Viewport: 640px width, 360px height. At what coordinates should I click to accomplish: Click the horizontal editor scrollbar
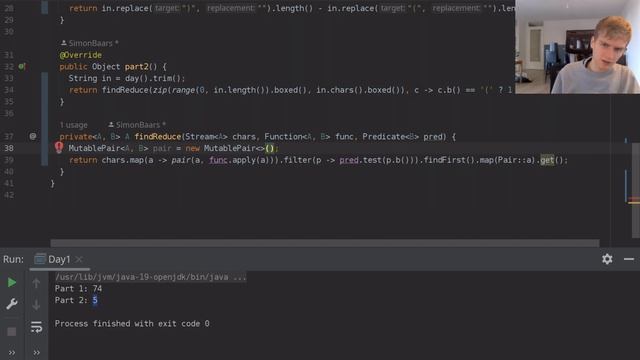(325, 243)
